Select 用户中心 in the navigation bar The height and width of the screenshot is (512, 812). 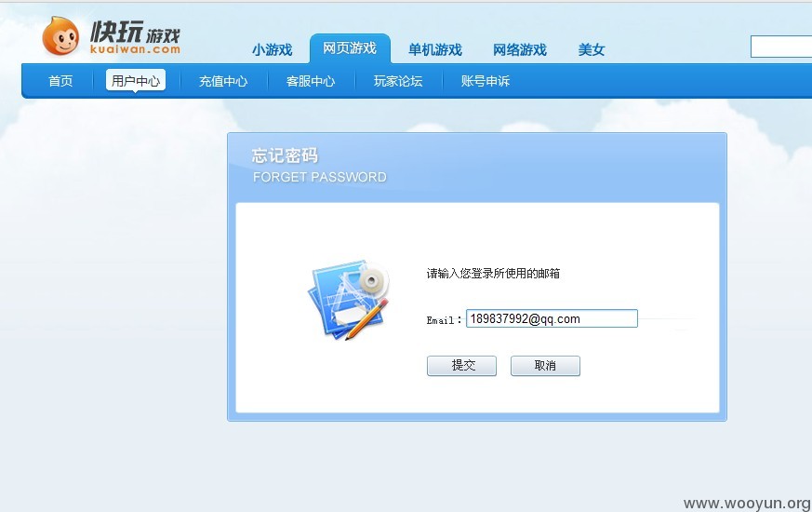pos(136,80)
